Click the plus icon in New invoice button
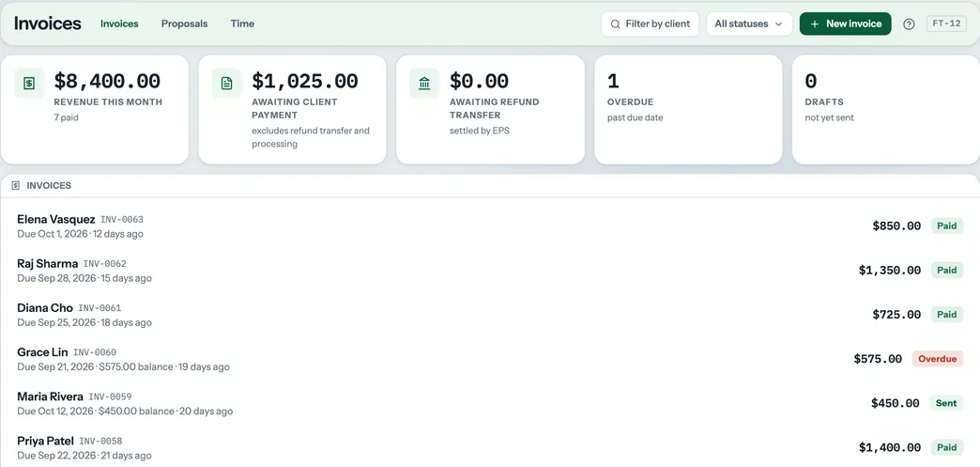 pos(815,23)
